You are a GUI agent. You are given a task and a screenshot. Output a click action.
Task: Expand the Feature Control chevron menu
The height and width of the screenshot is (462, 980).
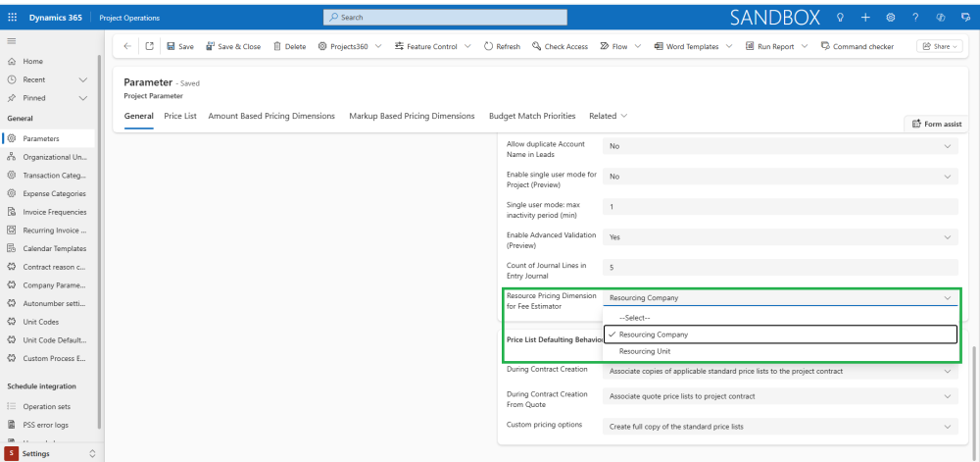coord(467,46)
